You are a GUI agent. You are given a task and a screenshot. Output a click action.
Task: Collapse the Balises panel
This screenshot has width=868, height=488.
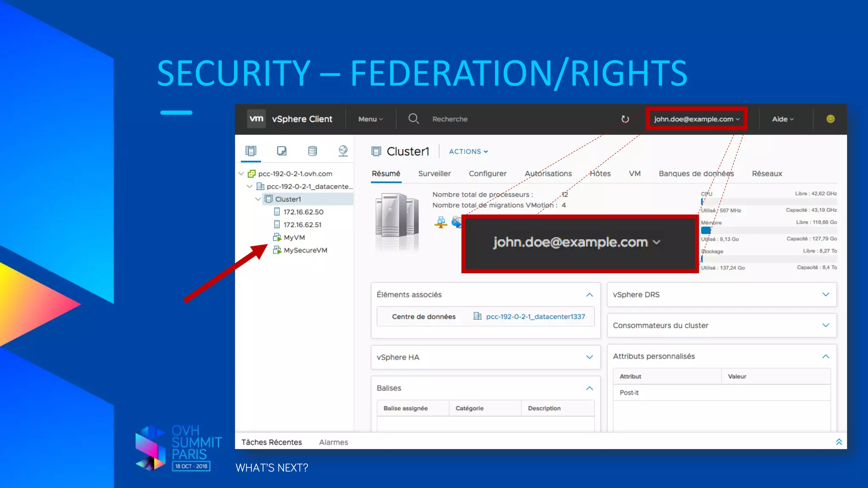[589, 388]
